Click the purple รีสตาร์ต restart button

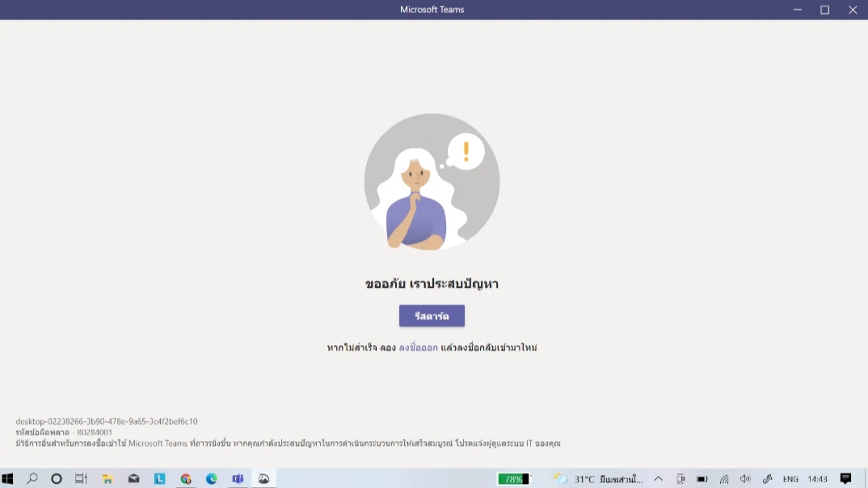(x=432, y=316)
